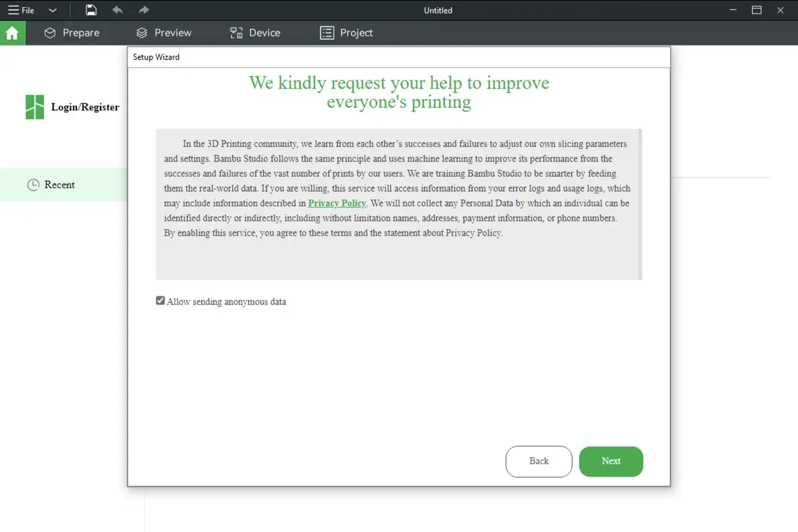The height and width of the screenshot is (532, 798).
Task: Maximize the Bambu Studio window
Action: [x=757, y=9]
